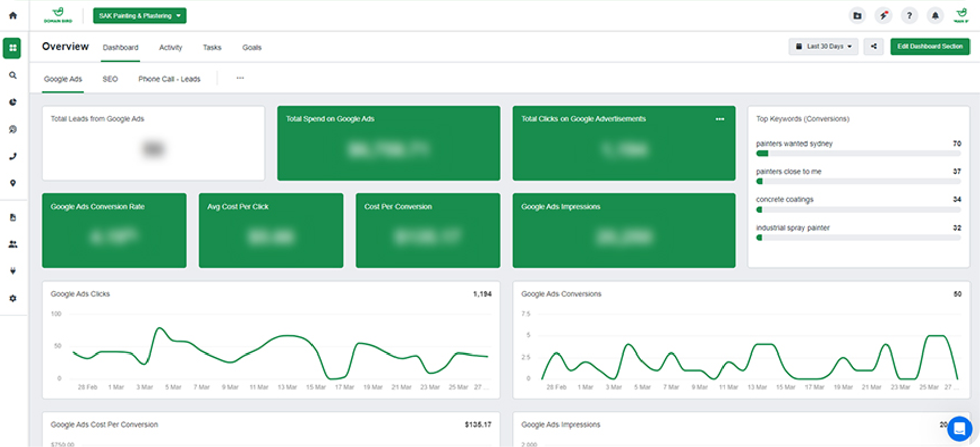Image resolution: width=980 pixels, height=447 pixels.
Task: Switch to the Goals tab
Action: pyautogui.click(x=252, y=47)
